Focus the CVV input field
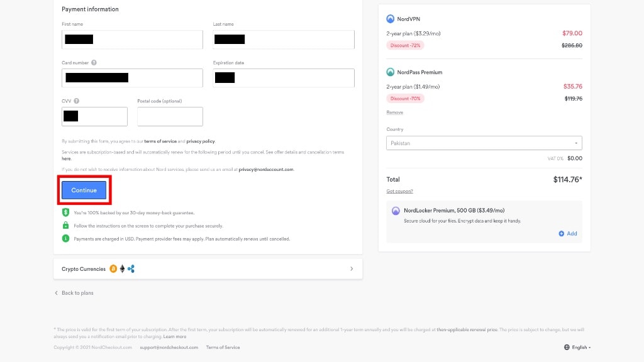644x362 pixels. [94, 116]
